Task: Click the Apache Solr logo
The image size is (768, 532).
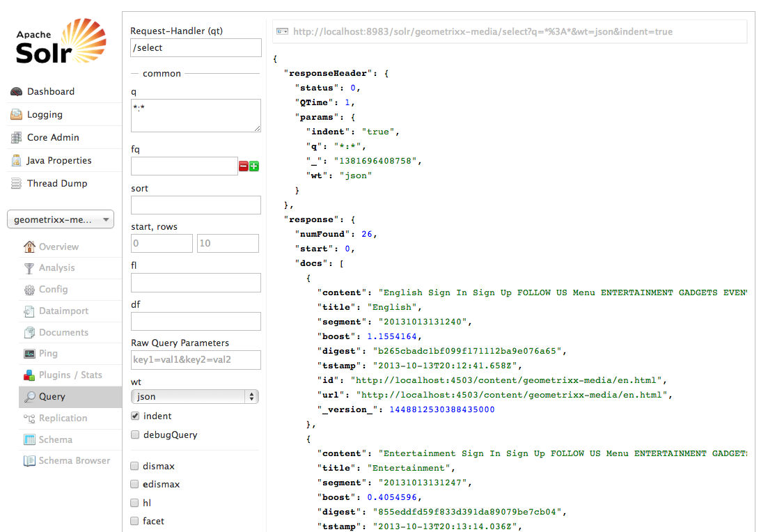Action: [x=61, y=41]
